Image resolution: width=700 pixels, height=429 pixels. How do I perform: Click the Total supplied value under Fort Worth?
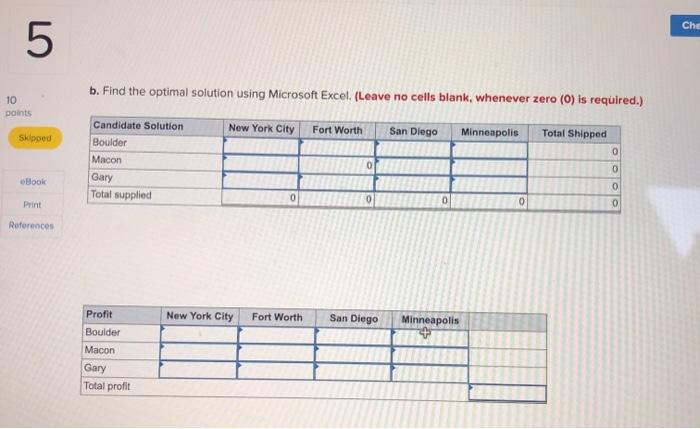336,199
